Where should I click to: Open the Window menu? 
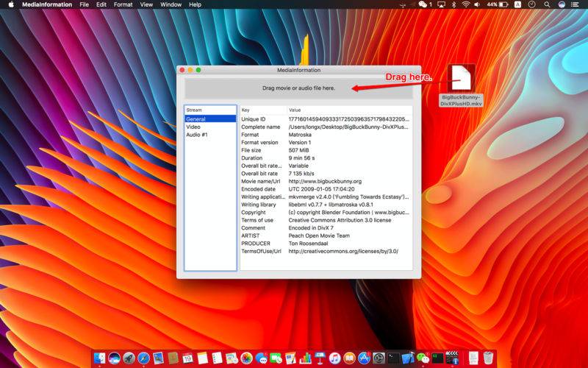(171, 4)
